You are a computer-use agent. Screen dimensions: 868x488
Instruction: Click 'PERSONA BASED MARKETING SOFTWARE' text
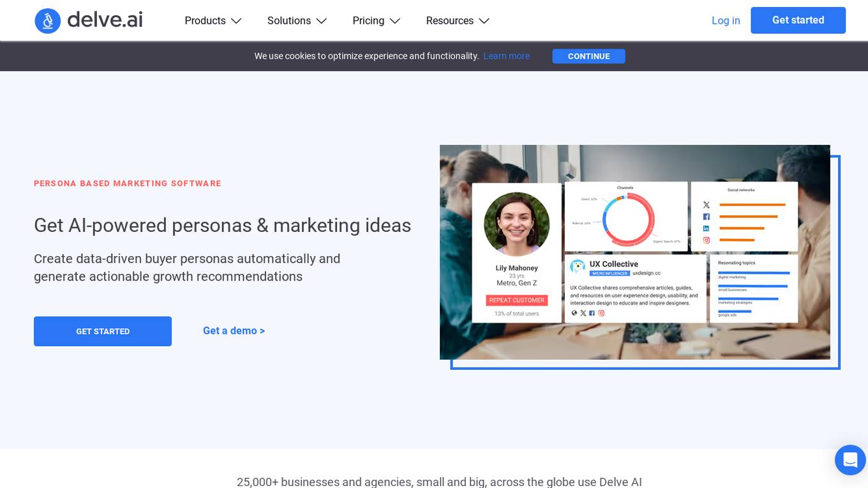pyautogui.click(x=128, y=183)
